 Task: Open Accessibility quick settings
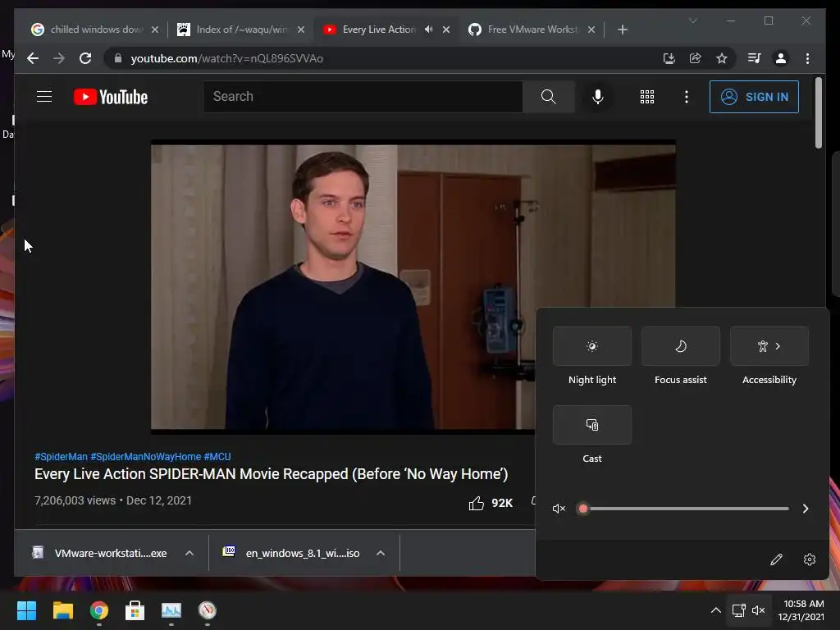tap(769, 346)
